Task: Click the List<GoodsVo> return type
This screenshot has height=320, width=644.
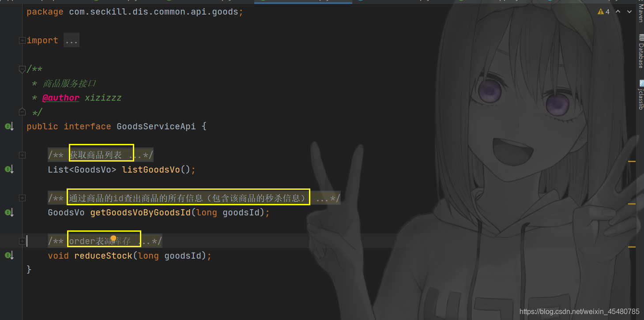Action: pyautogui.click(x=82, y=169)
